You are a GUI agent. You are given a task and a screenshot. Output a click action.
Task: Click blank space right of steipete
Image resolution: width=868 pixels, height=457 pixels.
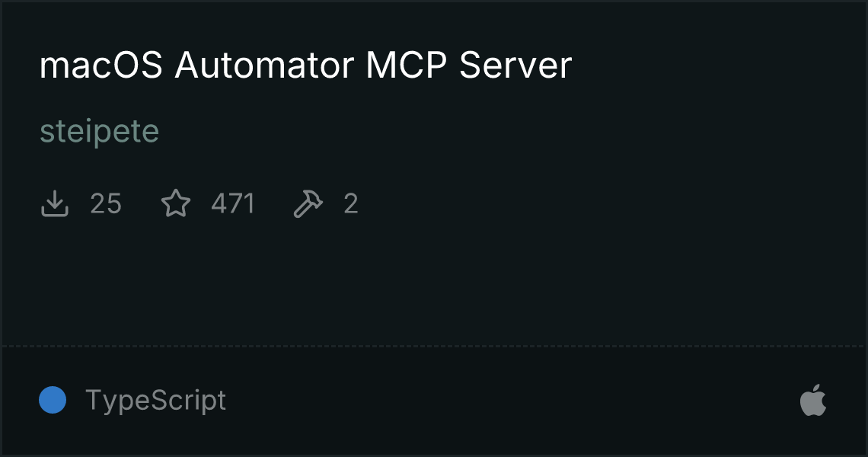(x=498, y=132)
